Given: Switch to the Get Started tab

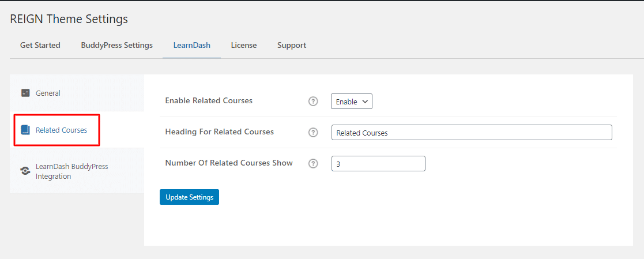Looking at the screenshot, I should point(40,45).
